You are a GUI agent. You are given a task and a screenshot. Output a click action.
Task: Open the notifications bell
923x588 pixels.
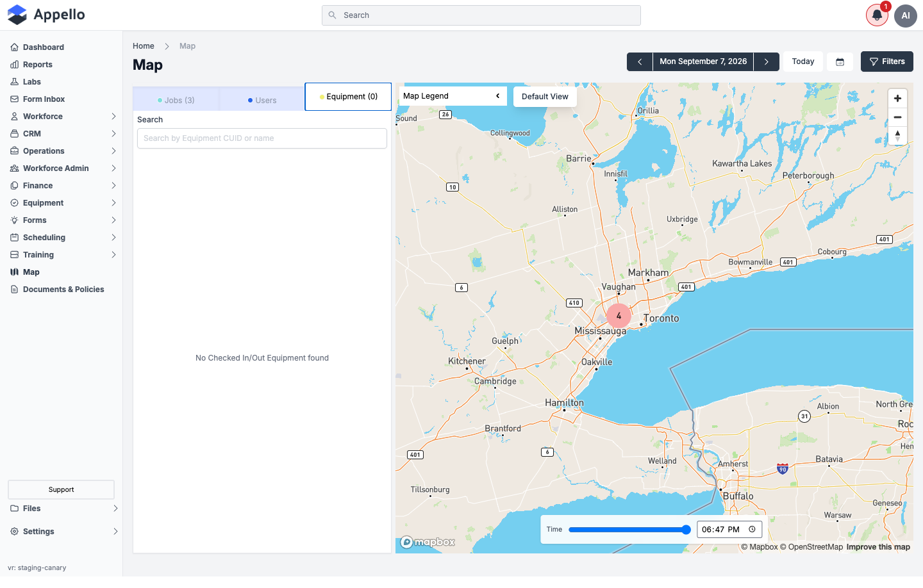877,15
